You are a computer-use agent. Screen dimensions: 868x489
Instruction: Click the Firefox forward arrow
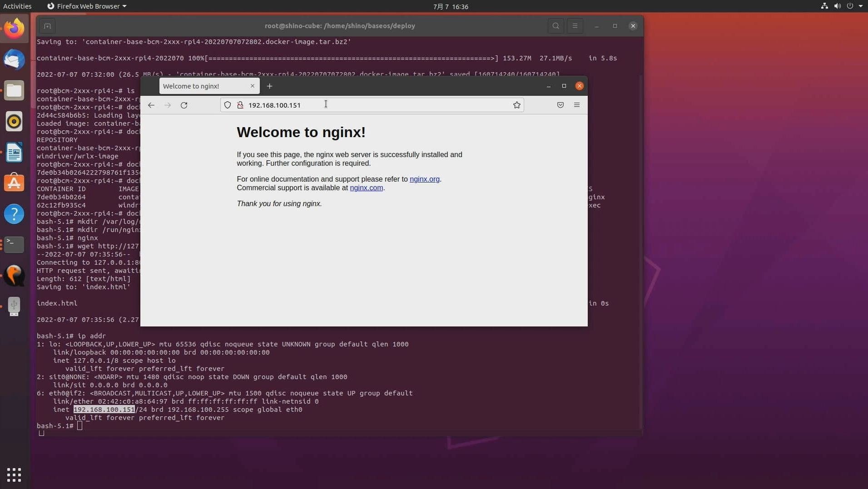(168, 105)
